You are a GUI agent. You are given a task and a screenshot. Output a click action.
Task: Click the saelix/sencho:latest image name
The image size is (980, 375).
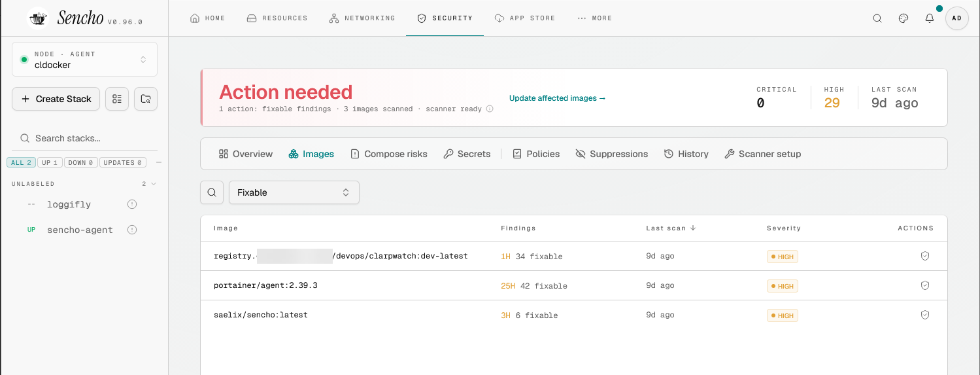[260, 315]
